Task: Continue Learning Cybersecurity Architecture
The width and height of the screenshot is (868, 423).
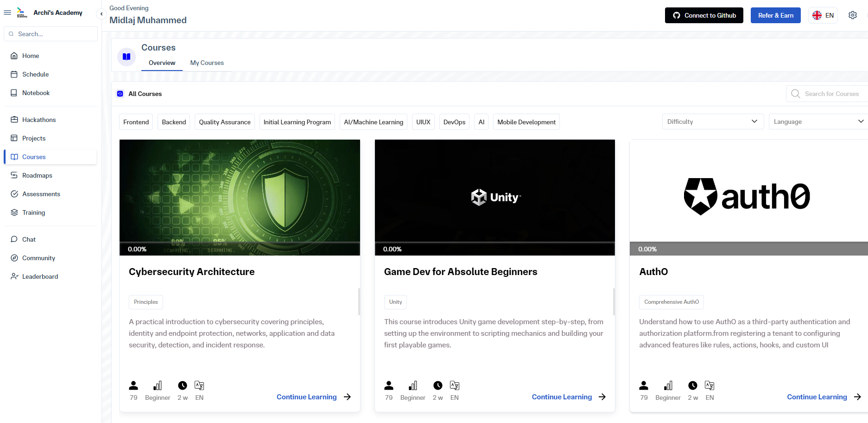Action: [314, 397]
